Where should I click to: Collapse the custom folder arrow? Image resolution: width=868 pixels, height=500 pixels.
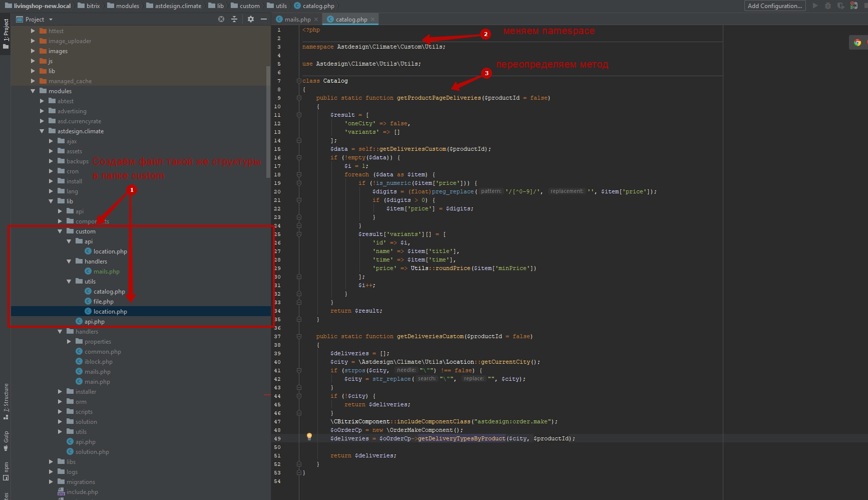(x=60, y=231)
